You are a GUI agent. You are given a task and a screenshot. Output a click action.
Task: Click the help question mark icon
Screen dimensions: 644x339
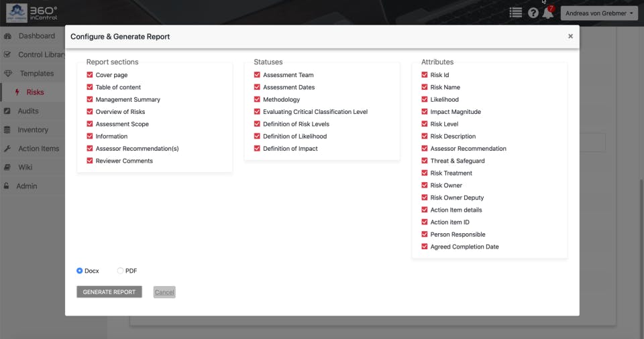[x=533, y=13]
